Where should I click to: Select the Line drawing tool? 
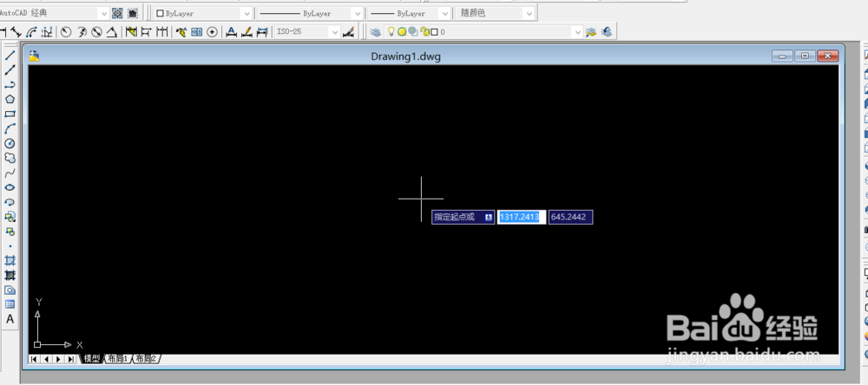point(10,55)
